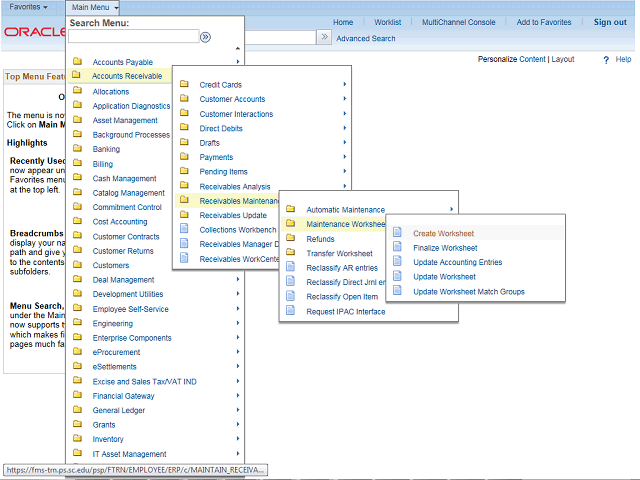The height and width of the screenshot is (480, 640).
Task: Click the folder icon next to Credit Cards
Action: coord(184,85)
